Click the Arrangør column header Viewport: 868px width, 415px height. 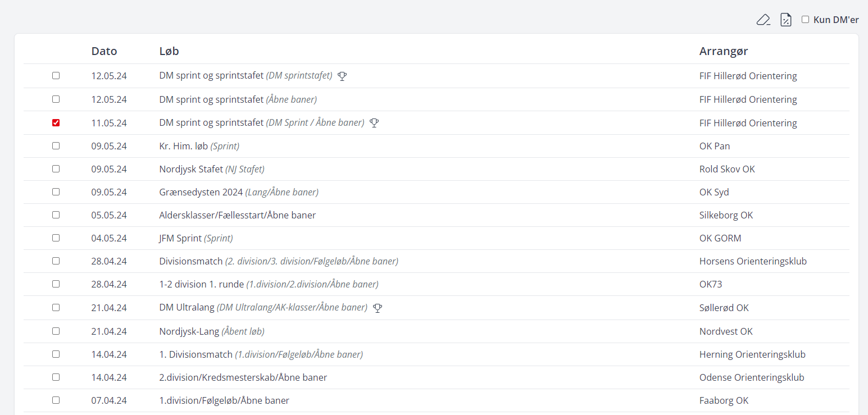click(x=723, y=51)
